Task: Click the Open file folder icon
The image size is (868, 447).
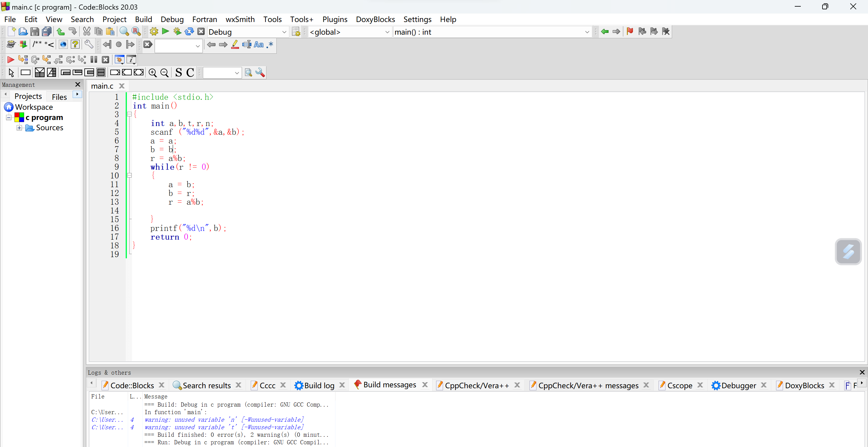Action: click(23, 32)
